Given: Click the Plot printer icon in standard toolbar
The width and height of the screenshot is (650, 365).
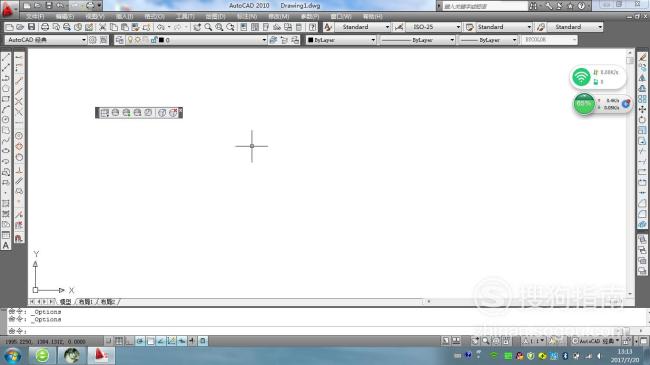Looking at the screenshot, I should 45,27.
